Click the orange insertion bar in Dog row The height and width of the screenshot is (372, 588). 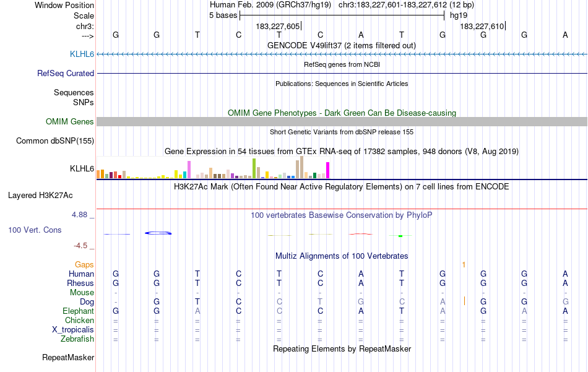pyautogui.click(x=464, y=301)
